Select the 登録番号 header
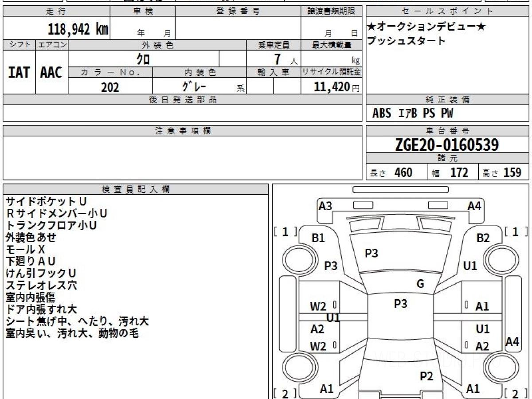Viewport: 532px width, 399px height. click(x=238, y=12)
